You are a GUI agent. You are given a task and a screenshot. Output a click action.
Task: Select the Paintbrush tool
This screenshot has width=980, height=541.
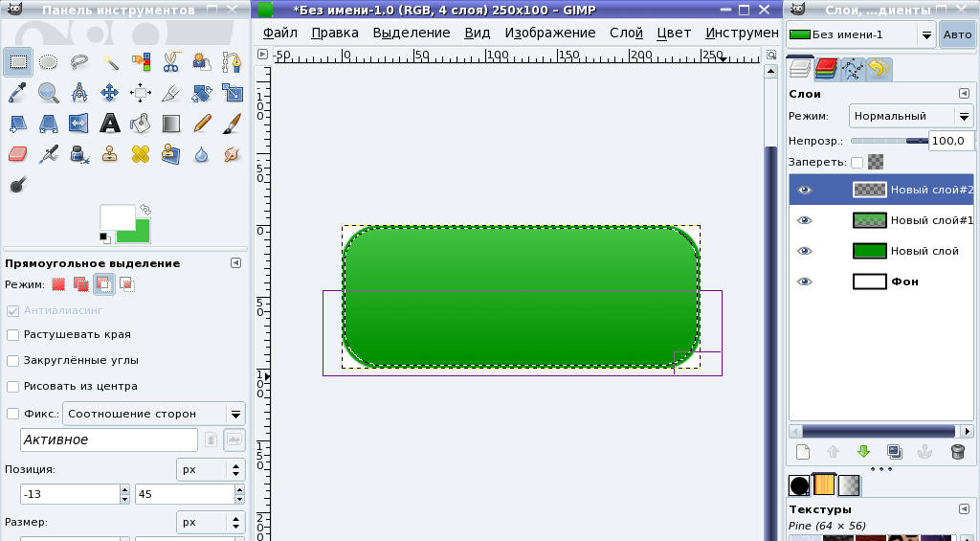(232, 124)
